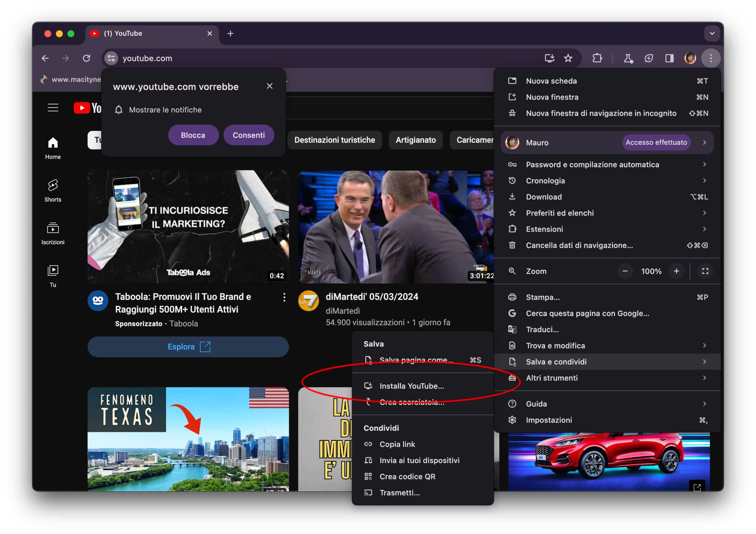Click the YouTube hamburger guide menu
The width and height of the screenshot is (756, 534).
click(53, 108)
